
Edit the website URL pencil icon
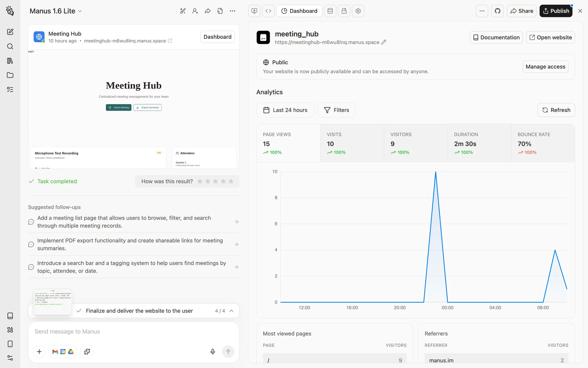(384, 42)
